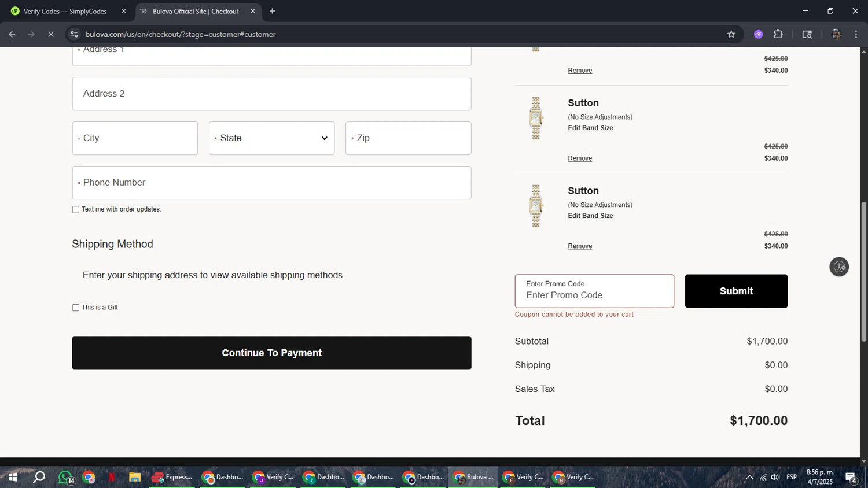Open File Explorer from the taskbar

coord(135,477)
